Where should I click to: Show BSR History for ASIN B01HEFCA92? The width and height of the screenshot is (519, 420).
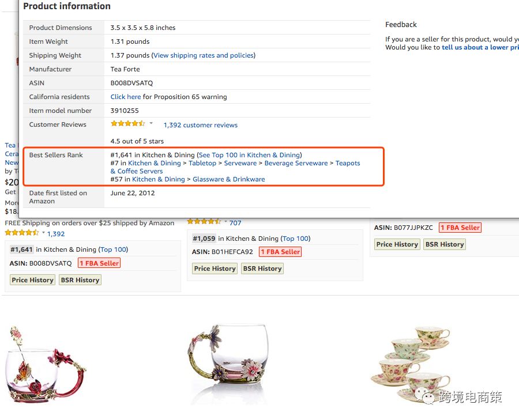262,268
